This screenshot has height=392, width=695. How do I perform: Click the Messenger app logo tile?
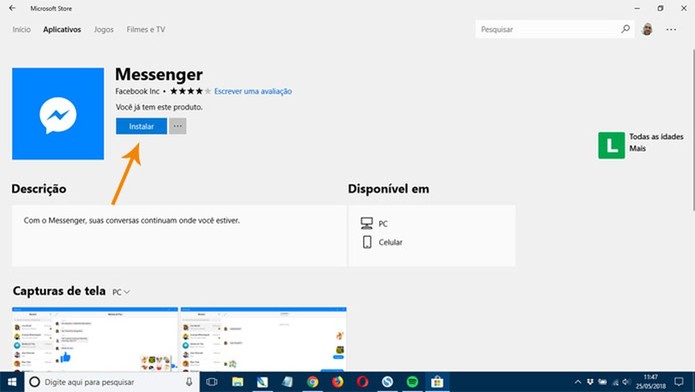[x=58, y=114]
